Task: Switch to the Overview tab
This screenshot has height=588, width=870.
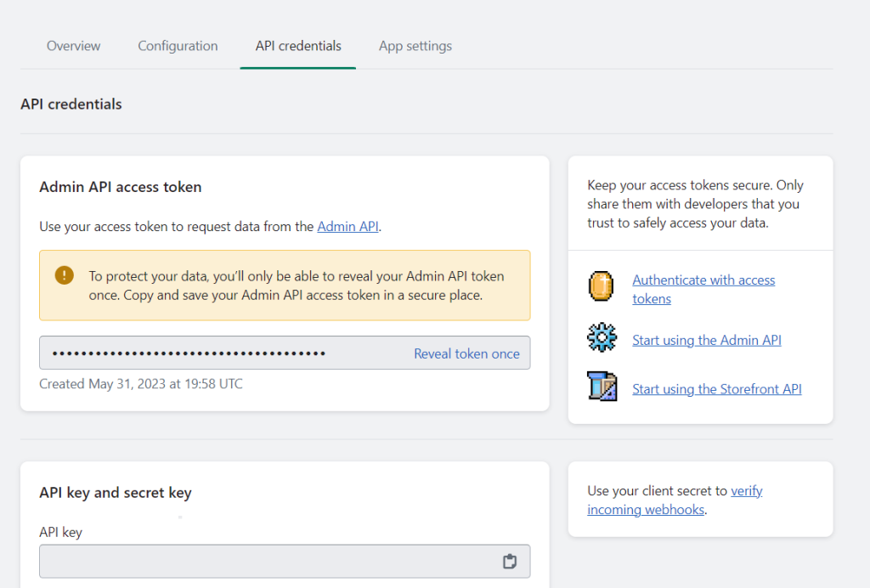Action: click(73, 46)
